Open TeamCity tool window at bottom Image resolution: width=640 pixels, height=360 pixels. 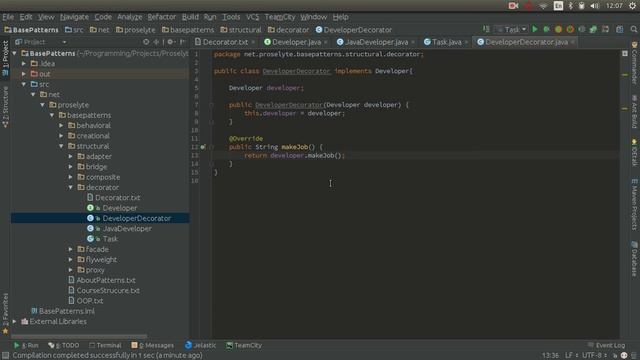coord(244,345)
